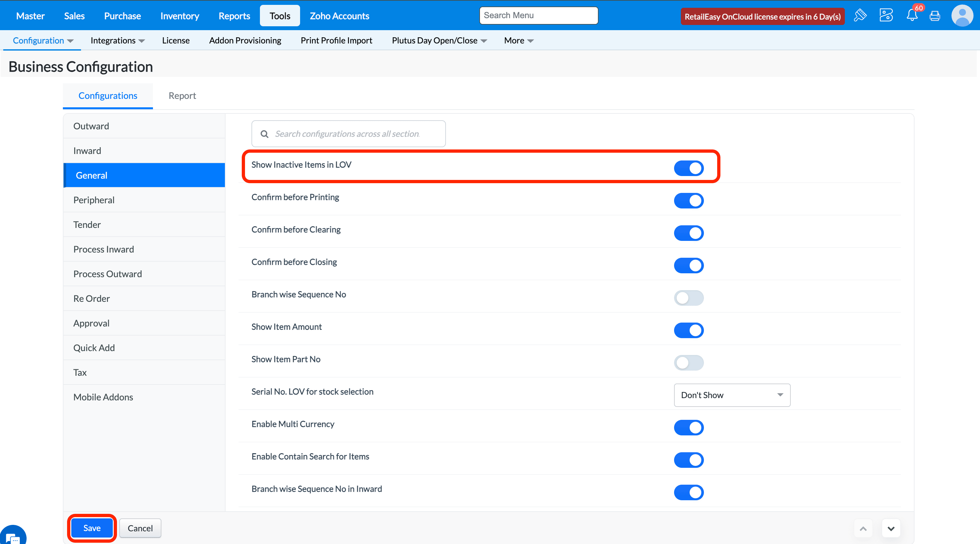
Task: Open the Inventory menu
Action: point(180,16)
